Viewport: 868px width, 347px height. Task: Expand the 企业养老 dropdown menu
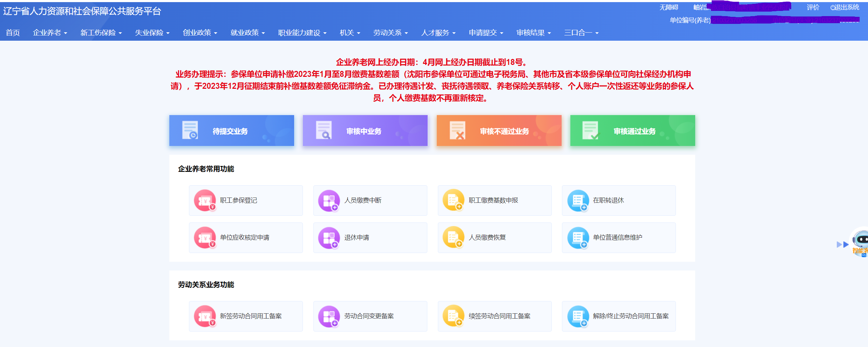pos(50,33)
